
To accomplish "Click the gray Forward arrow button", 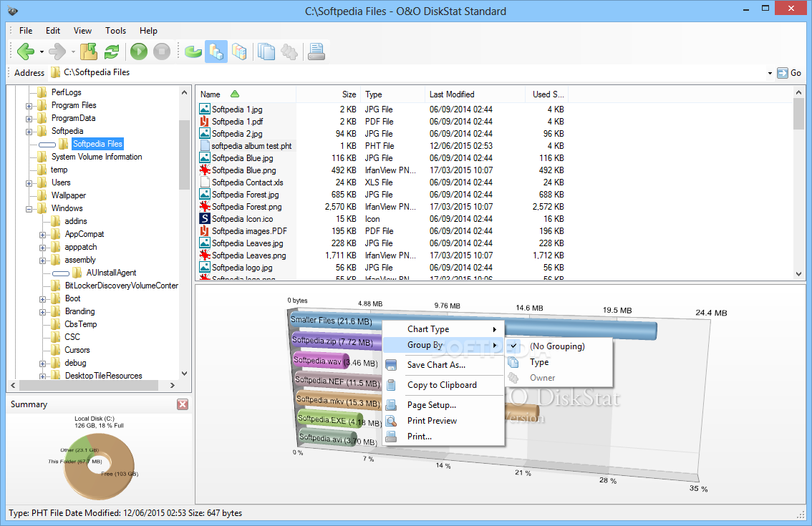I will pos(57,52).
